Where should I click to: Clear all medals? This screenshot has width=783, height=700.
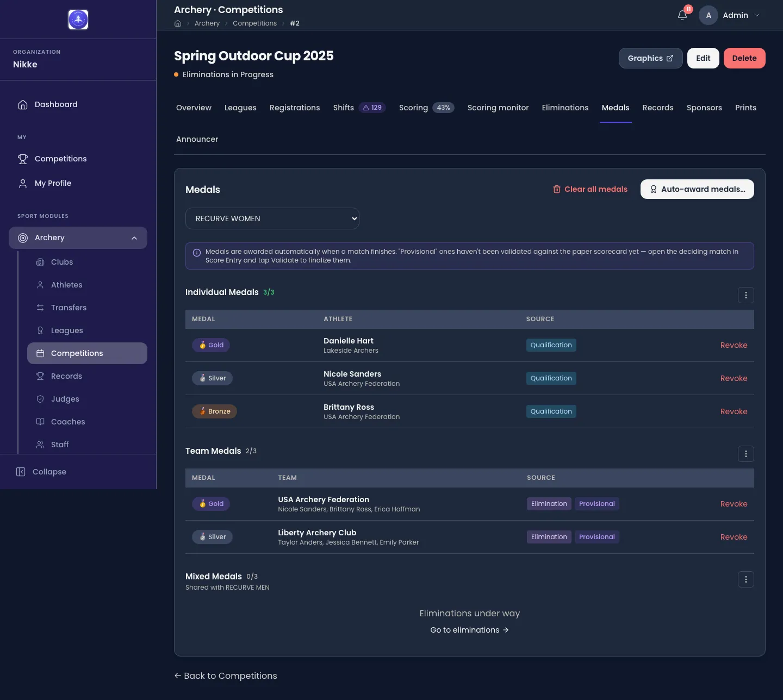(x=590, y=189)
